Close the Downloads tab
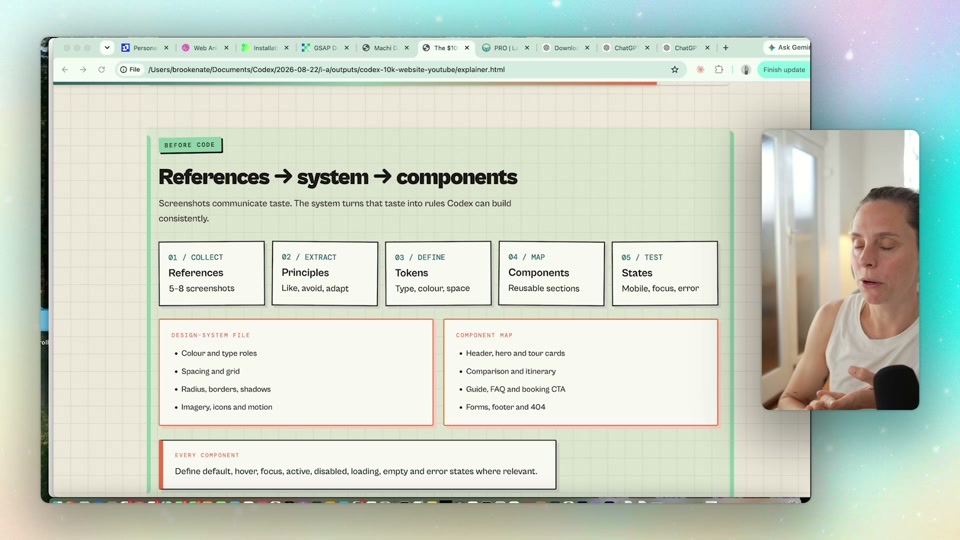This screenshot has width=960, height=540. pos(587,48)
